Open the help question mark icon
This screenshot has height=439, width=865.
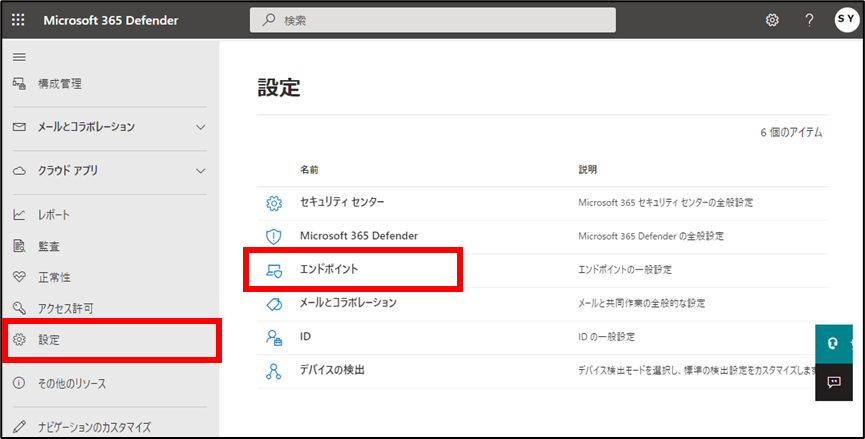[x=809, y=20]
